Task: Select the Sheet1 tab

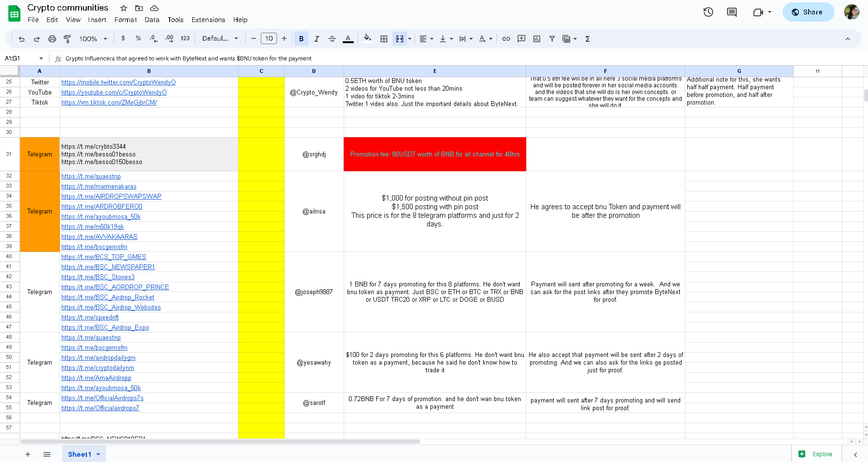Action: 84,454
